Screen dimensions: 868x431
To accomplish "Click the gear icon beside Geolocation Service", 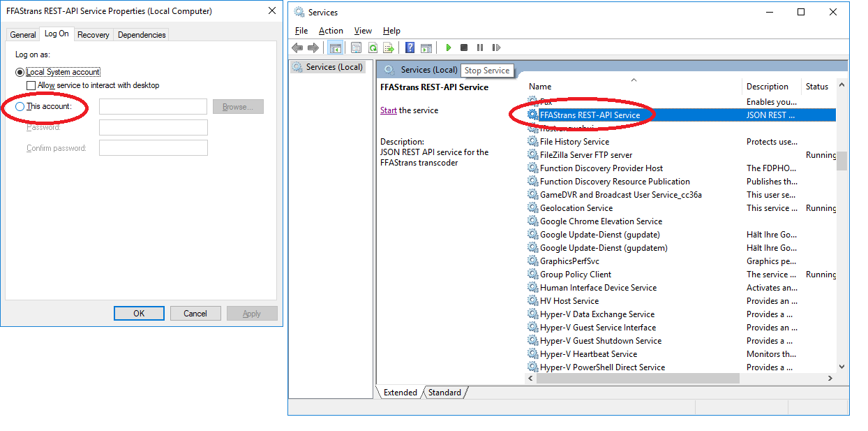I will pos(533,208).
